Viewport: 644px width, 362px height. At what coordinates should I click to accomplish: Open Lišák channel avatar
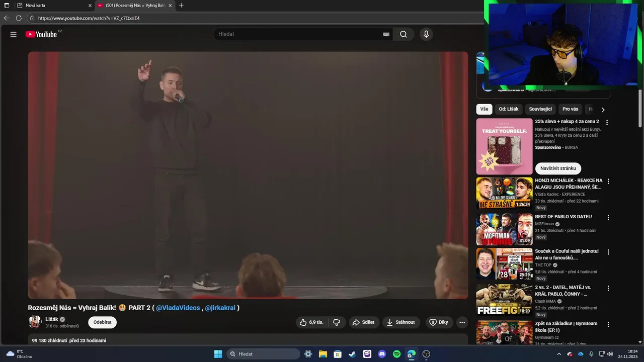(35, 322)
